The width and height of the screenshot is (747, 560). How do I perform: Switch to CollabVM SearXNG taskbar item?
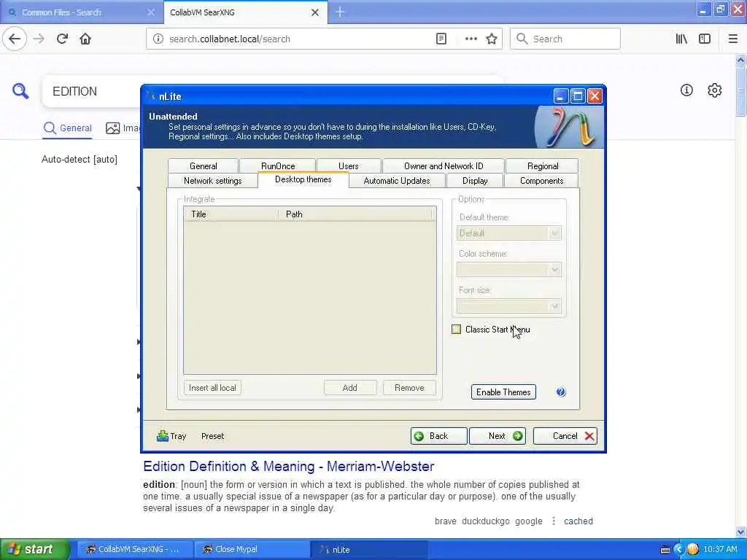[x=135, y=549]
